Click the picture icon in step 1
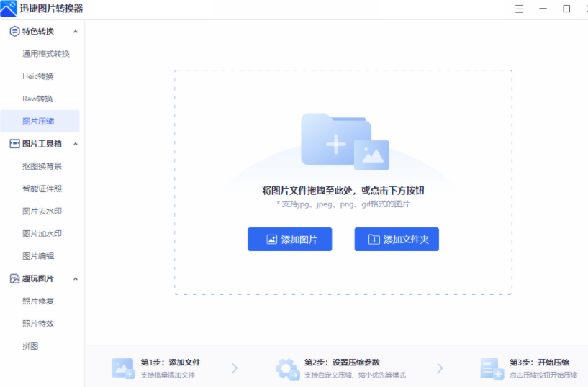The image size is (588, 387). tap(122, 368)
